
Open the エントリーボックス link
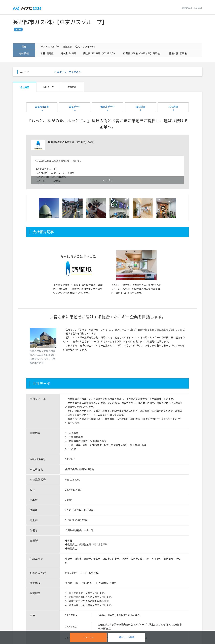(x=68, y=72)
